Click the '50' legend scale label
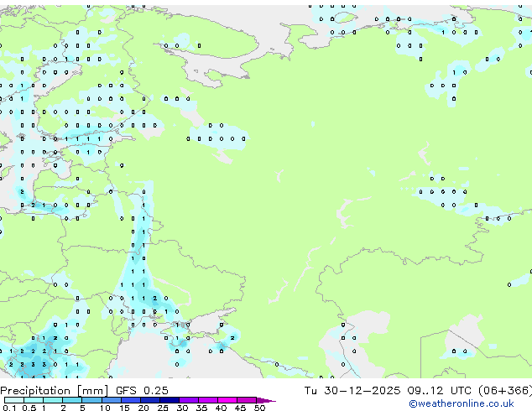This screenshot has height=411, width=532. tap(259, 408)
